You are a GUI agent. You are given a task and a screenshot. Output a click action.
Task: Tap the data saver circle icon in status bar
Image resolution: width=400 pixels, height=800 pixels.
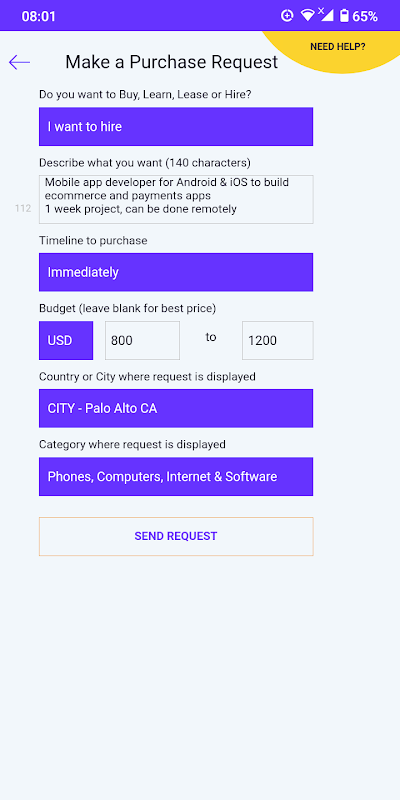287,16
